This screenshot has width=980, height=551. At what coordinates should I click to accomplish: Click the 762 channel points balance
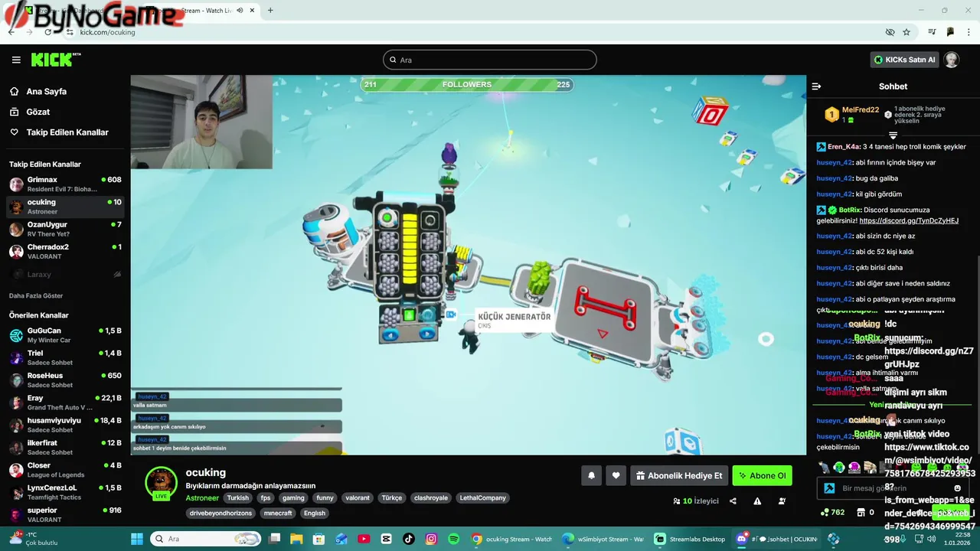pos(832,512)
